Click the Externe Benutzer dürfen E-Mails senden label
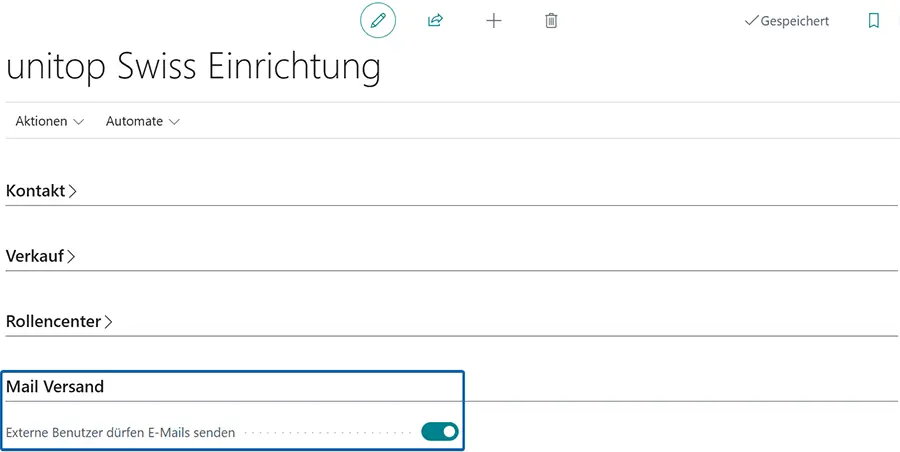Viewport: 900px width, 452px height. [121, 432]
